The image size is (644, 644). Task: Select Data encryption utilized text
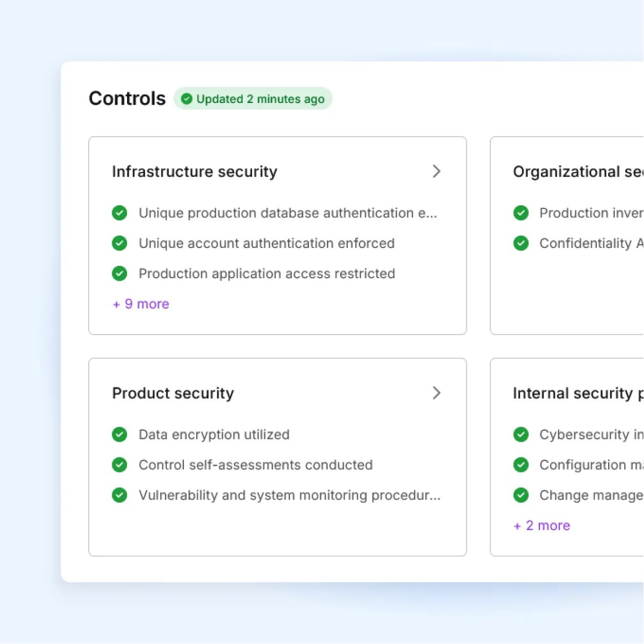(214, 434)
